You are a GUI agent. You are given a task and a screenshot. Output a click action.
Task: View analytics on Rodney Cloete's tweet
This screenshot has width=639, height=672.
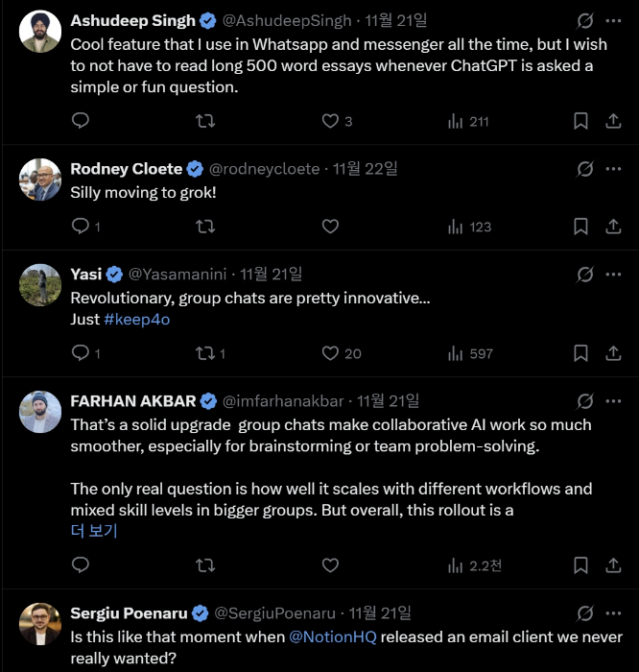[470, 227]
